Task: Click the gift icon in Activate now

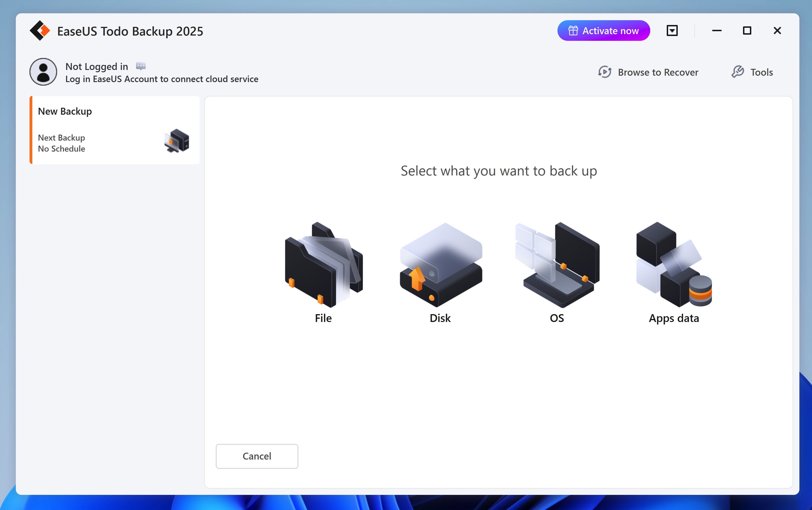Action: coord(573,31)
